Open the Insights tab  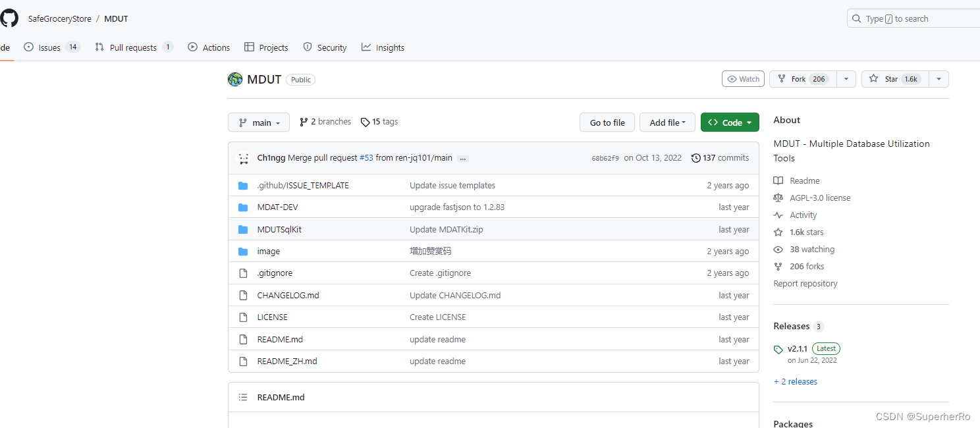point(383,47)
